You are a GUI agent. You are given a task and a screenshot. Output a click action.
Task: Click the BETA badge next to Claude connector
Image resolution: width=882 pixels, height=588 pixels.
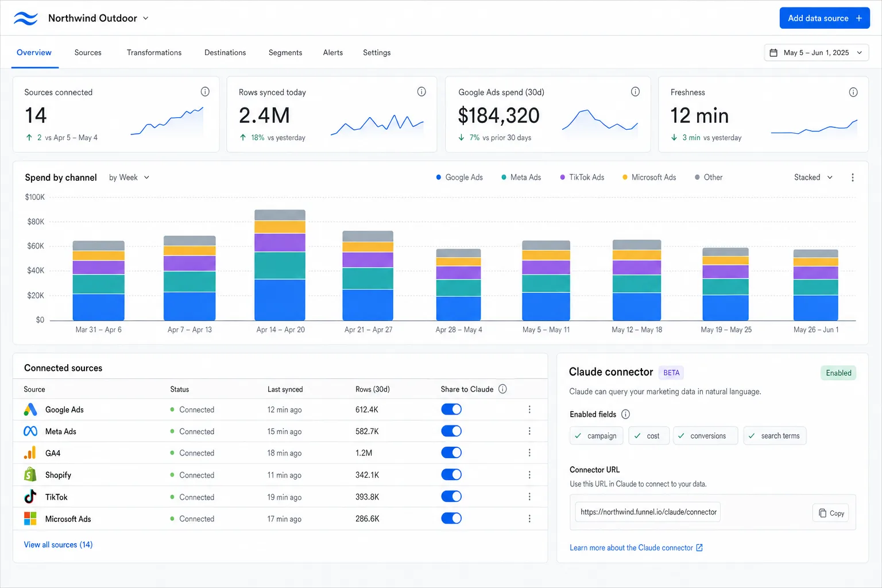(x=671, y=373)
